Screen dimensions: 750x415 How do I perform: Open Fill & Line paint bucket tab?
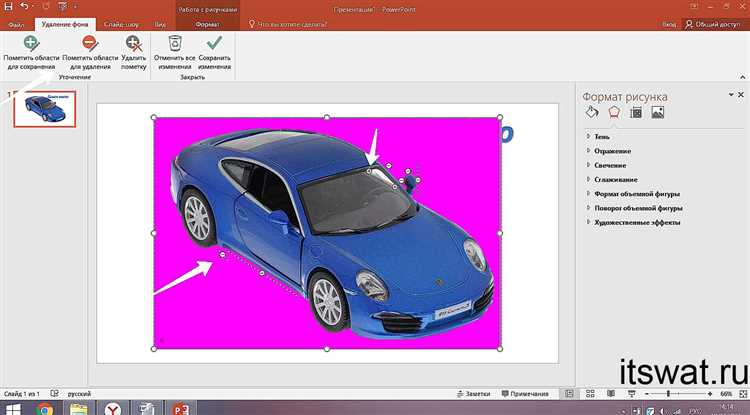(x=593, y=112)
